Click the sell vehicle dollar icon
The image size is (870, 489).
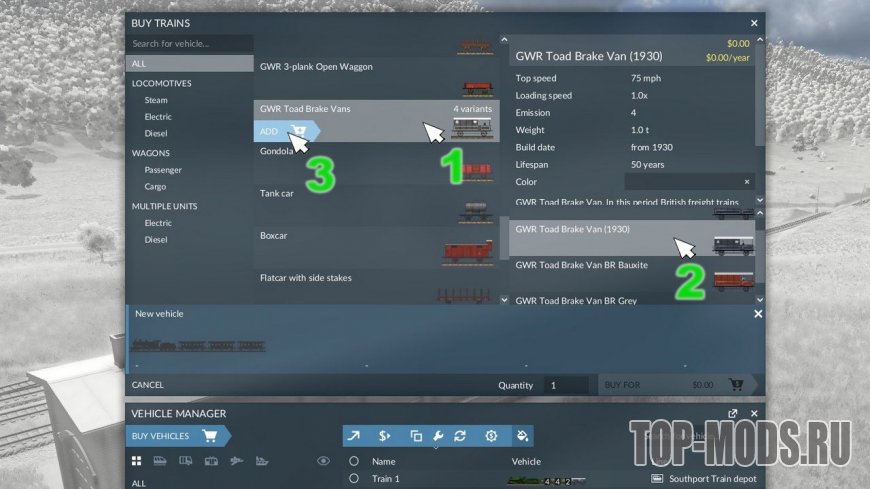tap(384, 436)
